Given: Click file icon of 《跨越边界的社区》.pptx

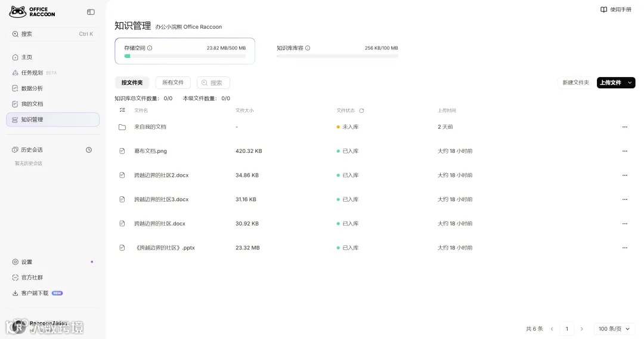Looking at the screenshot, I should (122, 248).
